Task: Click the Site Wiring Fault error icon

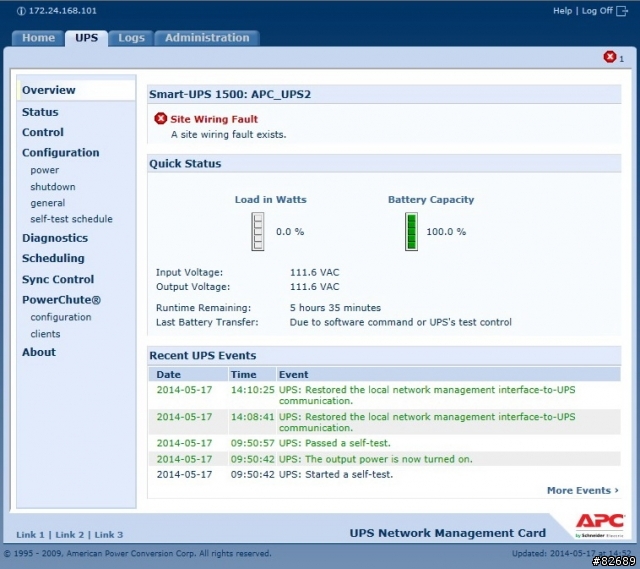Action: point(160,119)
